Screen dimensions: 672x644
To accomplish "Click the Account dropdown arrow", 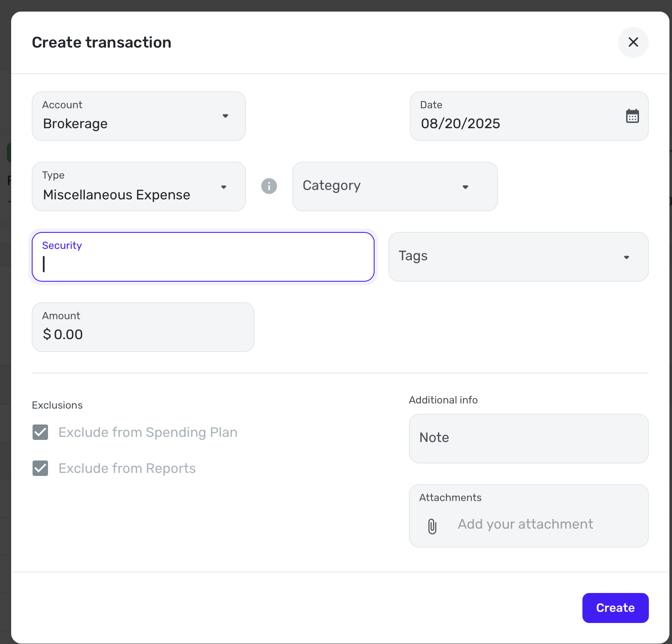I will tap(225, 116).
